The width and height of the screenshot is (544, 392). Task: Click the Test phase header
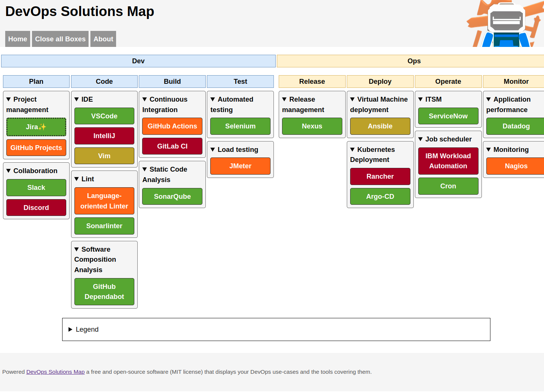[x=240, y=82]
